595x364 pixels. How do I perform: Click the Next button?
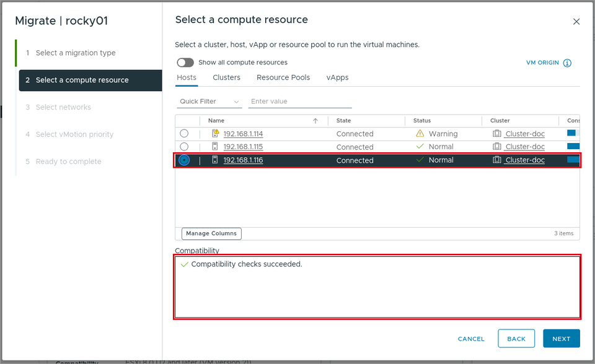562,339
